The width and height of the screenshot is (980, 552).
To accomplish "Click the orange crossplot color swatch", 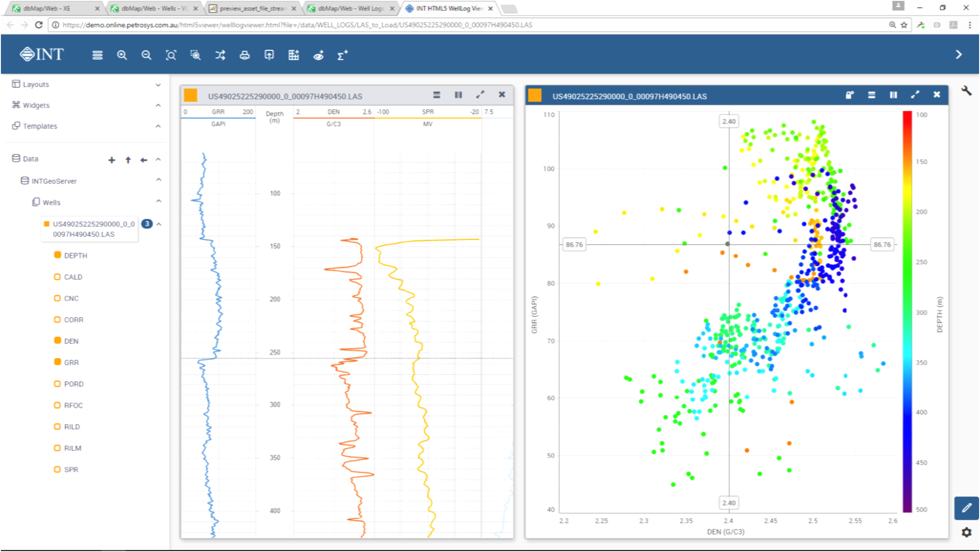I will point(535,95).
